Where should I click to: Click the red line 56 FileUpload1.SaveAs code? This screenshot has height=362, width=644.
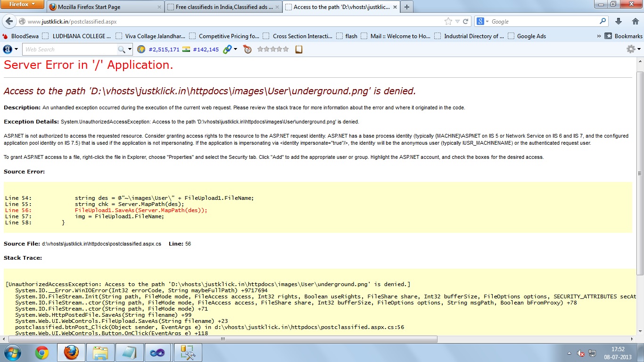pyautogui.click(x=141, y=210)
